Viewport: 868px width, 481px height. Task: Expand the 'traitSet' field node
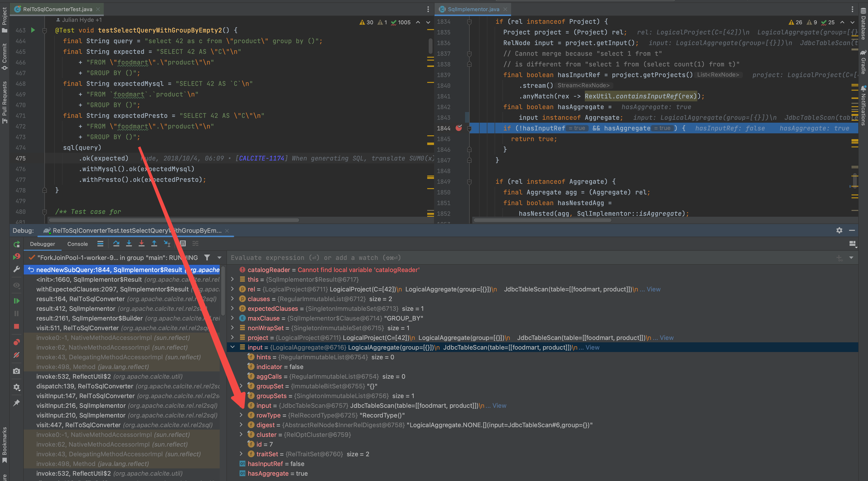point(241,454)
